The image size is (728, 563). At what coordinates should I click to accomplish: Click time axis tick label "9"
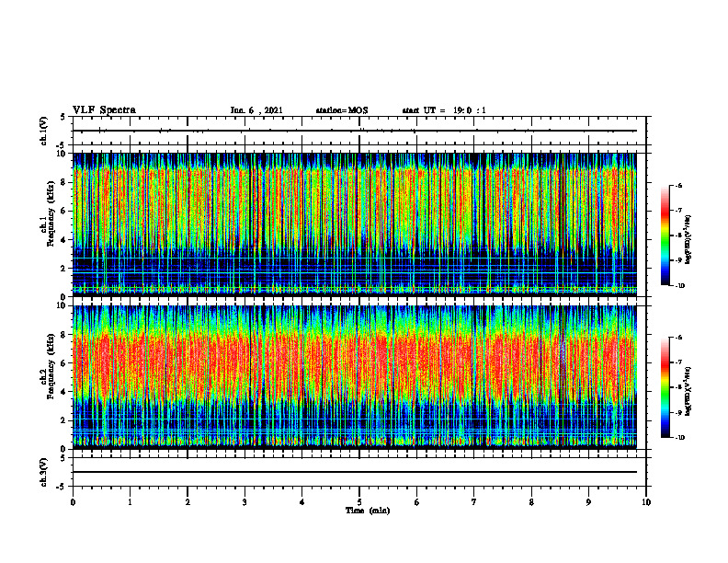588,502
